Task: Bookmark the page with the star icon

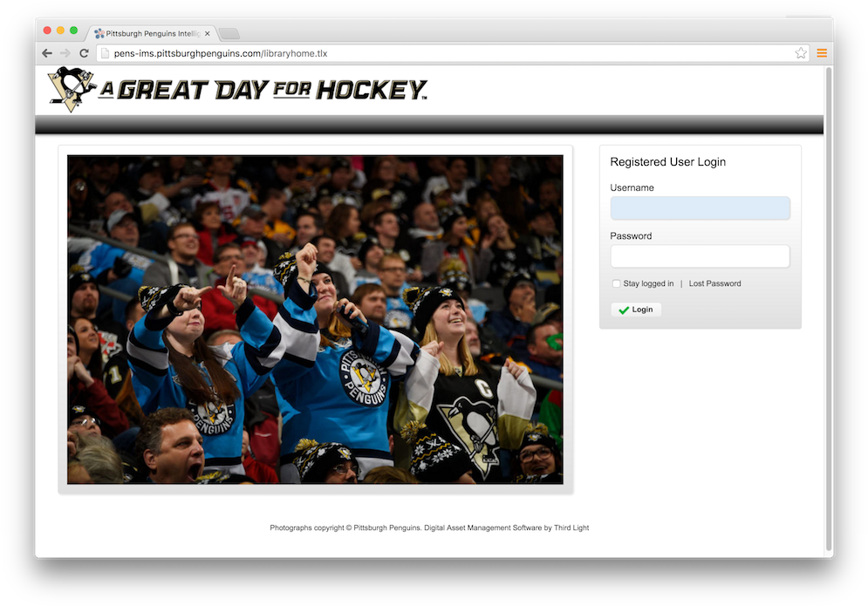Action: [x=800, y=52]
